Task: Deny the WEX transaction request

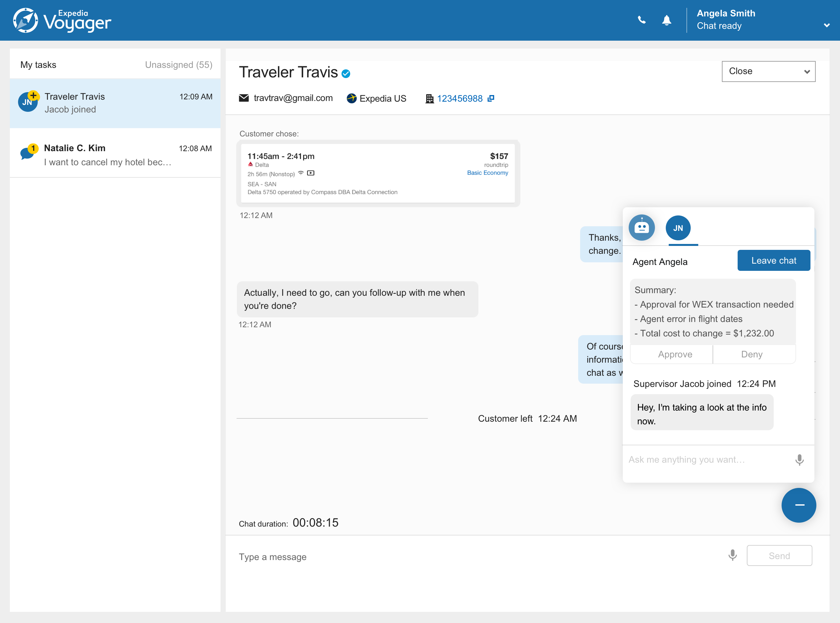Action: [751, 354]
